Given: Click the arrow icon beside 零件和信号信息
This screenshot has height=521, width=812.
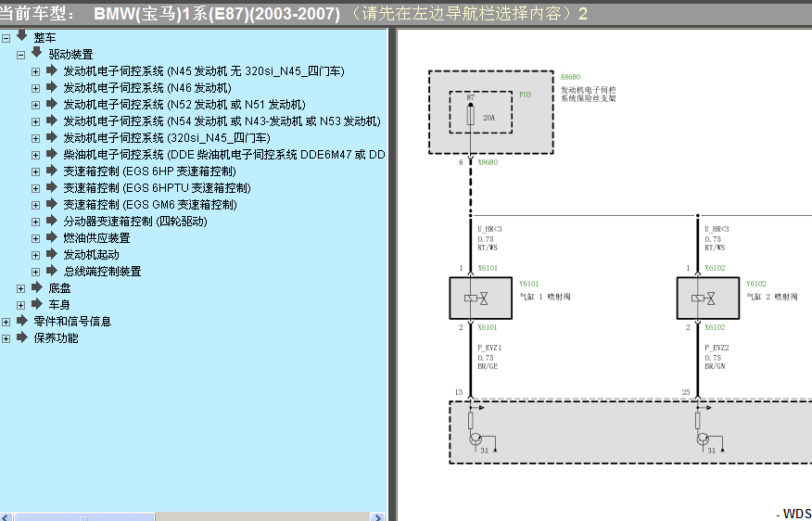Looking at the screenshot, I should pyautogui.click(x=22, y=321).
